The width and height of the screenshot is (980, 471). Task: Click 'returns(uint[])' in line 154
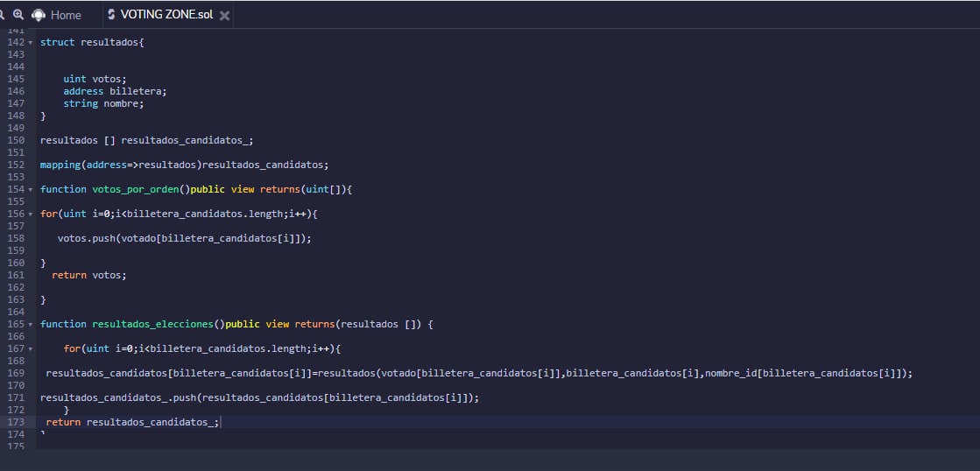pos(303,189)
